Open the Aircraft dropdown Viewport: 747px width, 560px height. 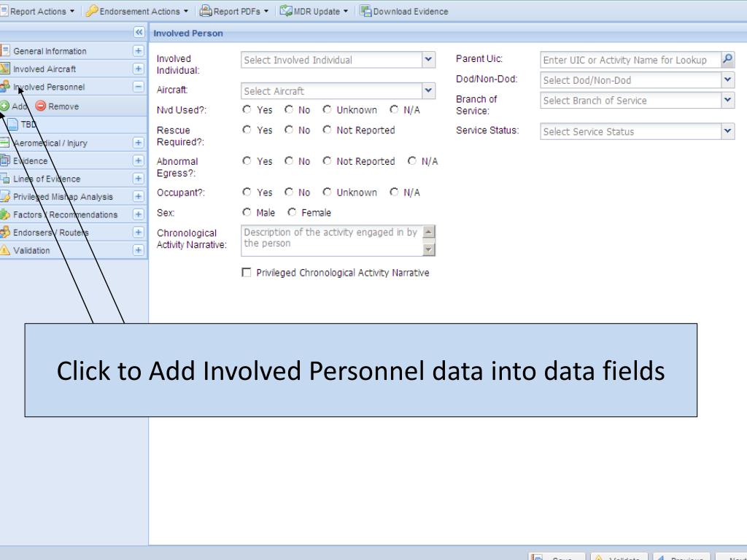coord(428,90)
